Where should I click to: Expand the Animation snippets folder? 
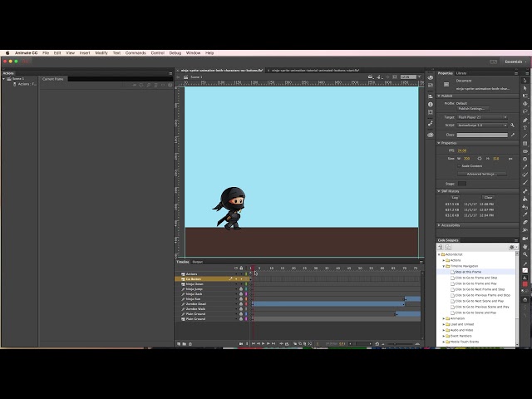point(443,318)
